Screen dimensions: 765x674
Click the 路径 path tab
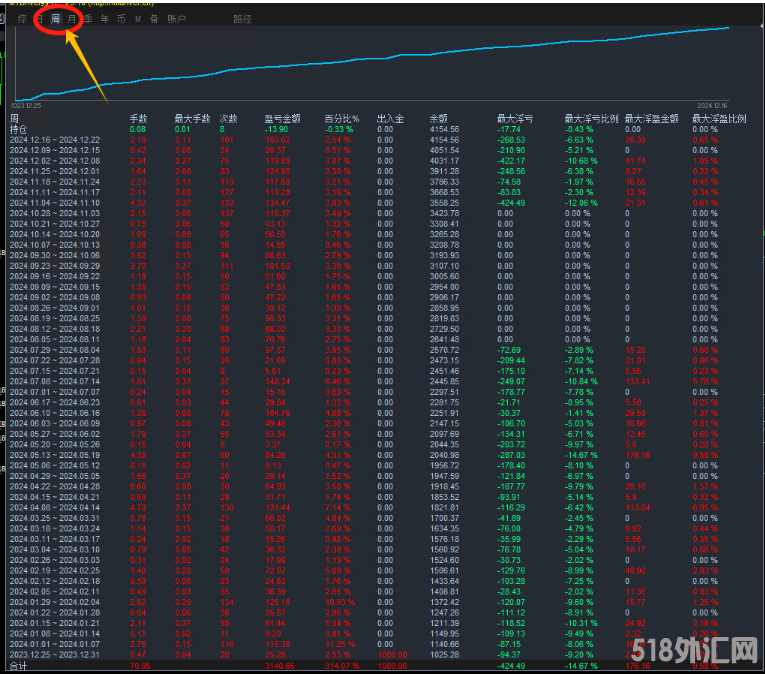point(242,19)
